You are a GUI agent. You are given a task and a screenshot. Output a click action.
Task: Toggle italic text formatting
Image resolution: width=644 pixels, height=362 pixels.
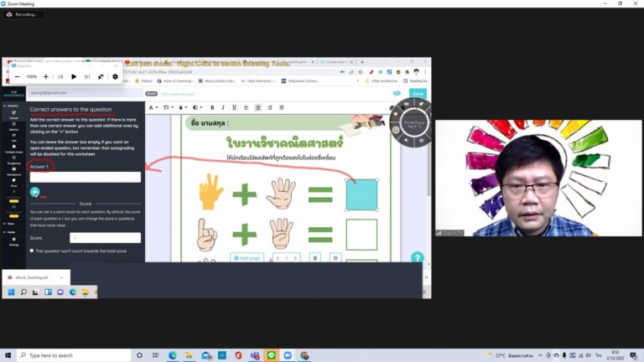pyautogui.click(x=223, y=107)
